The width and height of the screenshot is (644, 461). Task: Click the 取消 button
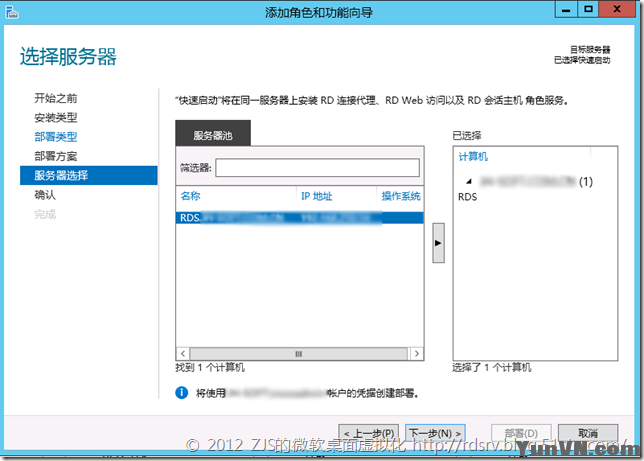point(588,433)
